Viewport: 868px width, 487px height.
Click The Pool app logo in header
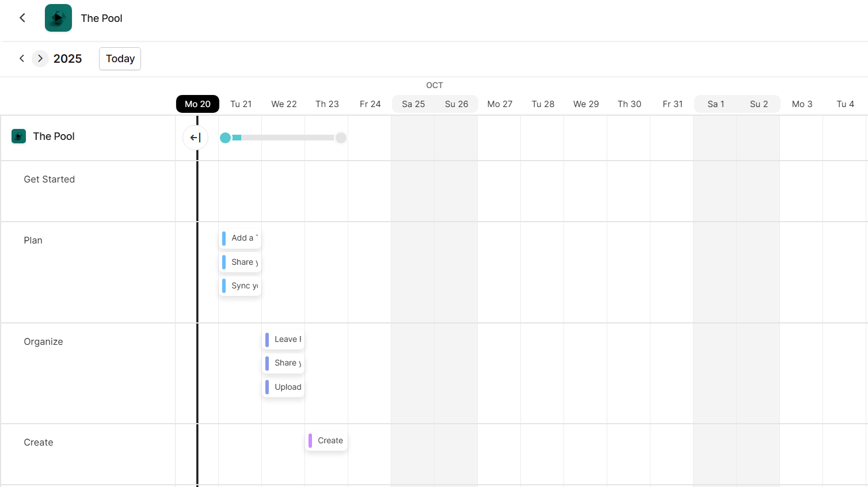(x=58, y=18)
